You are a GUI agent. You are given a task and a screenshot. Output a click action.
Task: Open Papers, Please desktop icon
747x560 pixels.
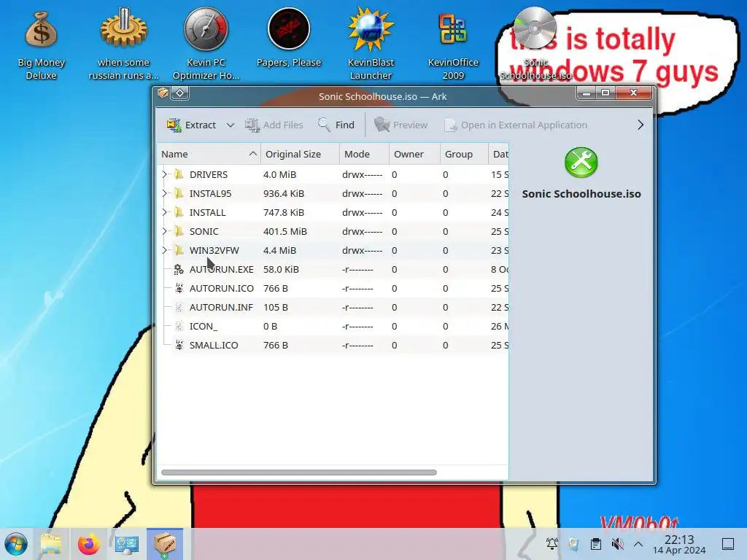pyautogui.click(x=289, y=38)
